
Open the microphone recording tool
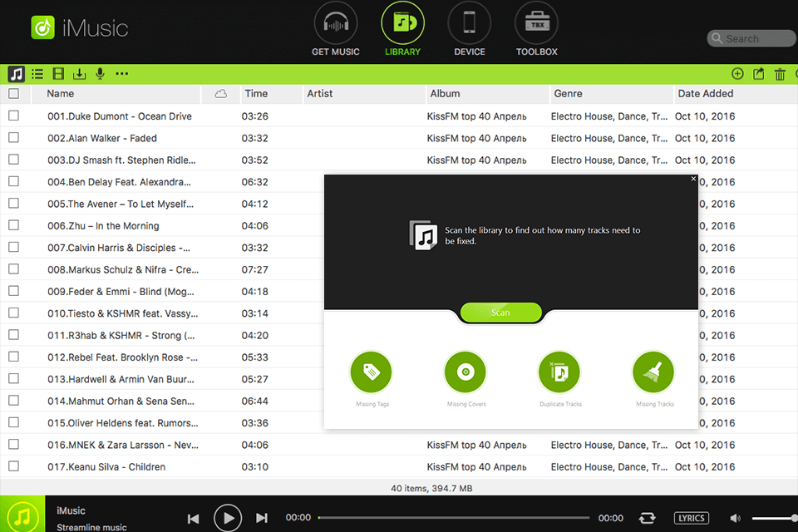[100, 73]
